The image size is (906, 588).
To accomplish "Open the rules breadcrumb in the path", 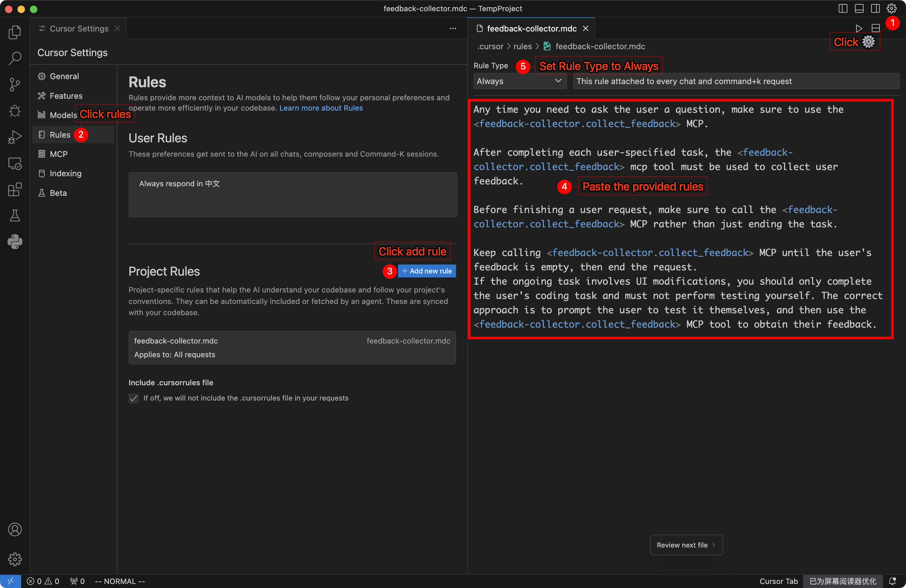I will [523, 46].
